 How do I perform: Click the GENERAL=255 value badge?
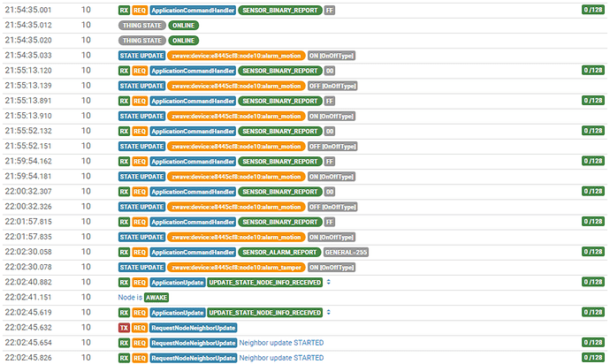pyautogui.click(x=347, y=252)
